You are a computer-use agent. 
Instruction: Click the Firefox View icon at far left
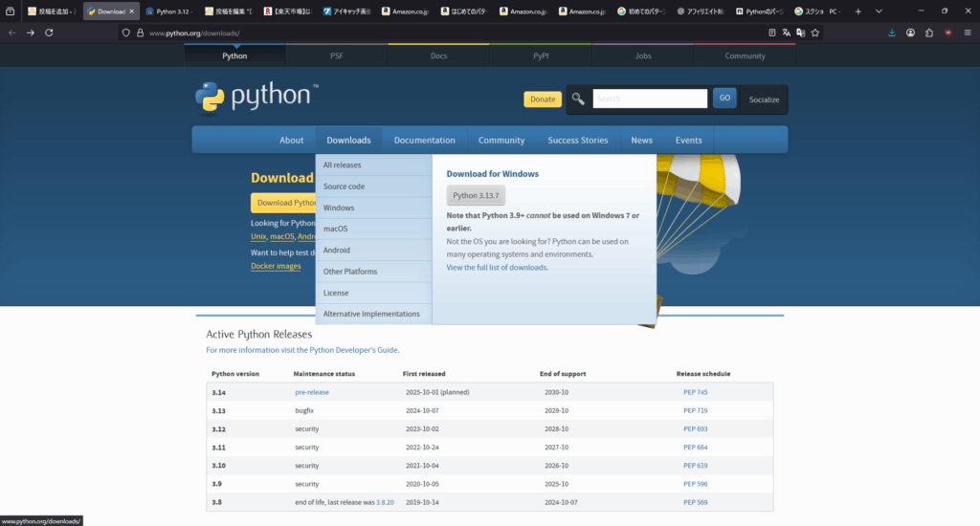pos(10,11)
